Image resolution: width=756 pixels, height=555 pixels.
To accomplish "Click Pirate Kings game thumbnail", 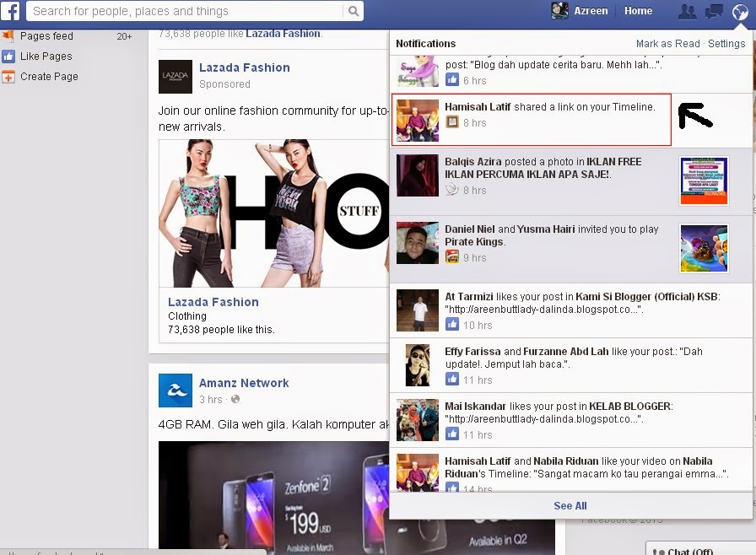I will pos(704,249).
